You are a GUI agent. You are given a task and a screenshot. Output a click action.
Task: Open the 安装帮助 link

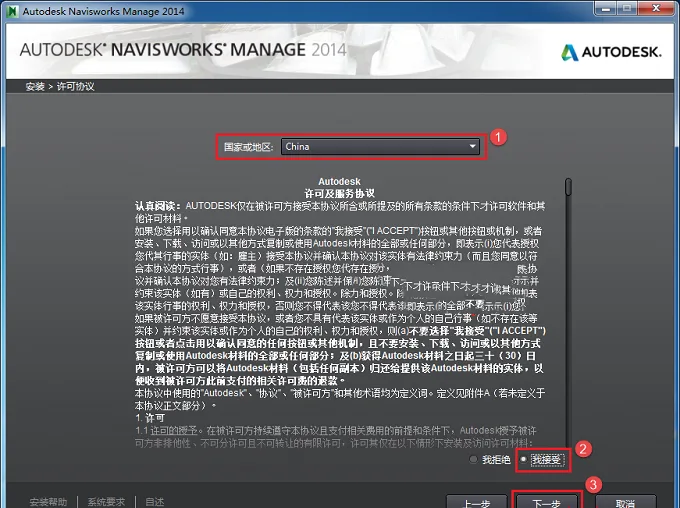pos(49,502)
